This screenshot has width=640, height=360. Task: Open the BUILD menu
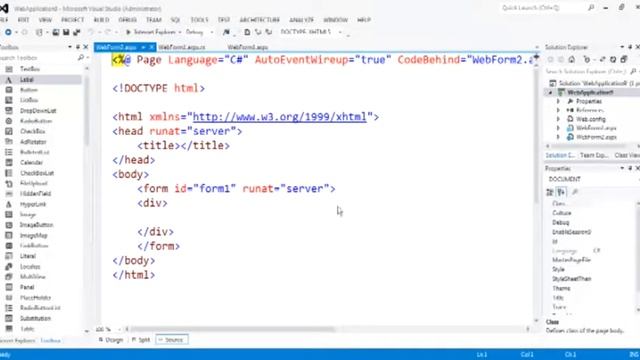pos(101,20)
